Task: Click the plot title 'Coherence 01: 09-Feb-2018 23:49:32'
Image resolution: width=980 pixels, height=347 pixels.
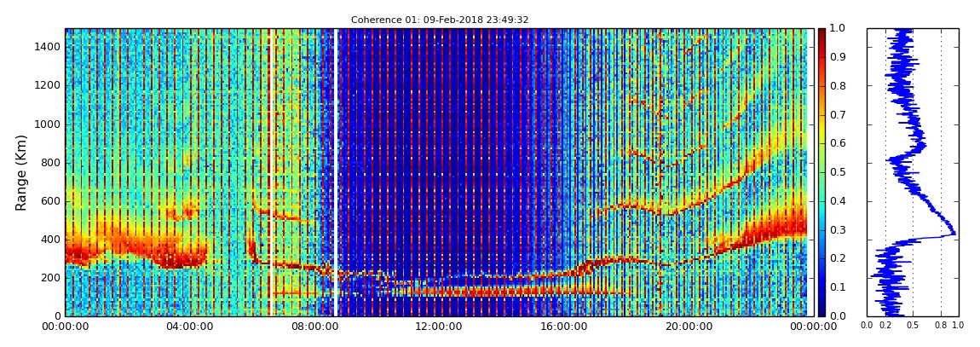Action: click(440, 20)
